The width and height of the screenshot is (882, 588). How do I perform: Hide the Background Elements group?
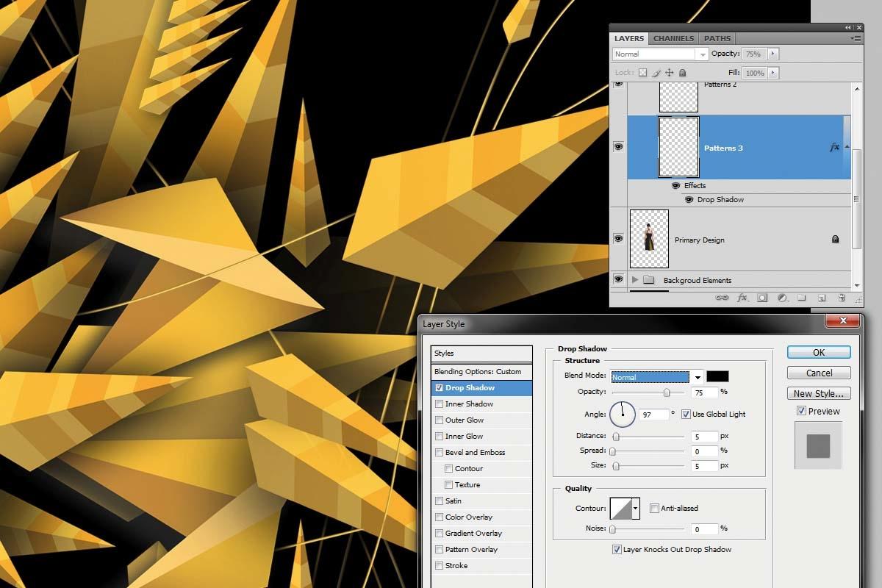click(618, 279)
